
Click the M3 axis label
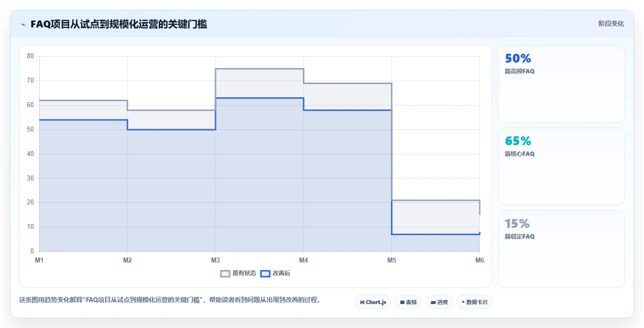pos(215,260)
